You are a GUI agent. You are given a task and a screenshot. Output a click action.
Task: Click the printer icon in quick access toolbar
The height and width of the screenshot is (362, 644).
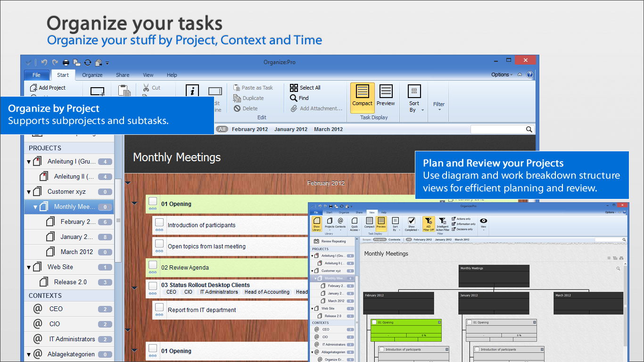pos(66,62)
